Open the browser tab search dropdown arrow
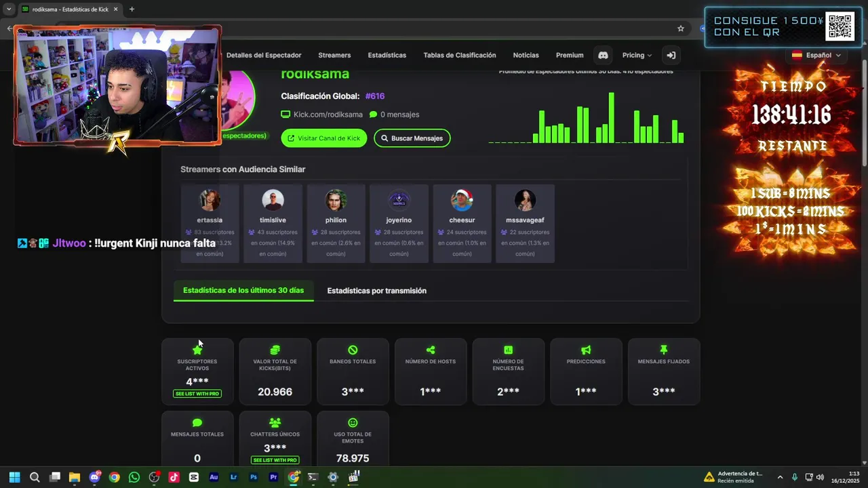Screen dimensions: 868x488 tap(9, 9)
